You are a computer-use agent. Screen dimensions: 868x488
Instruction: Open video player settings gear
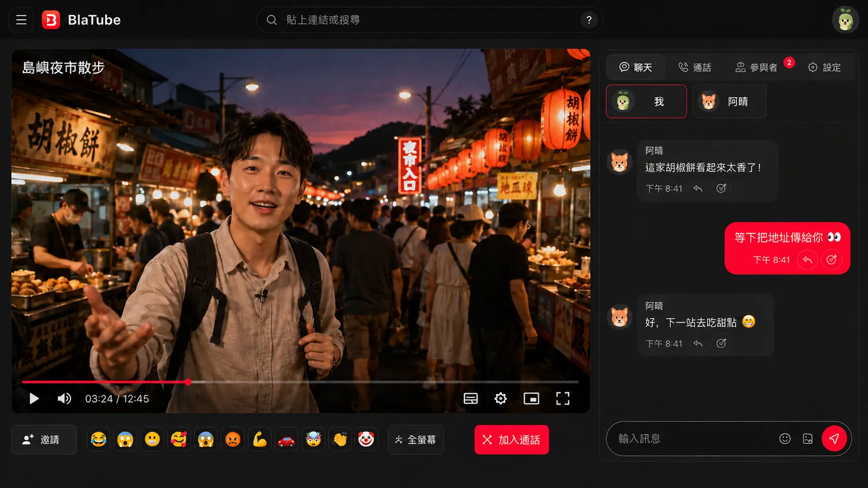[x=500, y=399]
